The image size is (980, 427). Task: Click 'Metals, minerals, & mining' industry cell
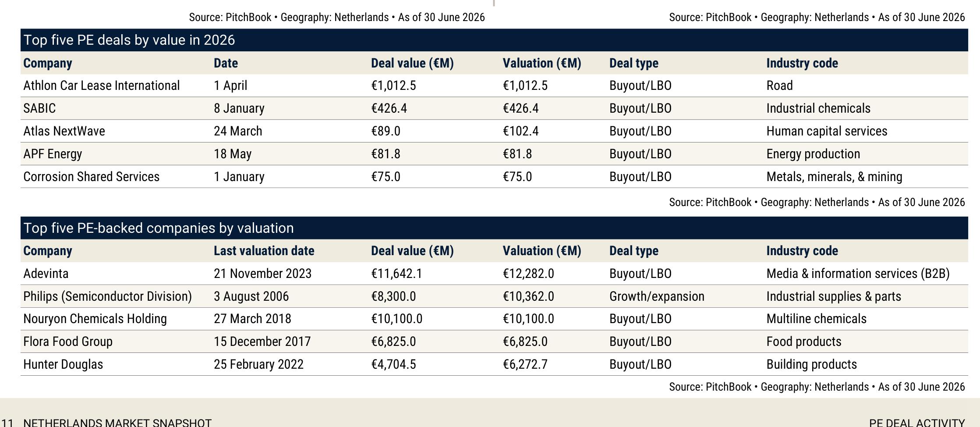click(834, 177)
